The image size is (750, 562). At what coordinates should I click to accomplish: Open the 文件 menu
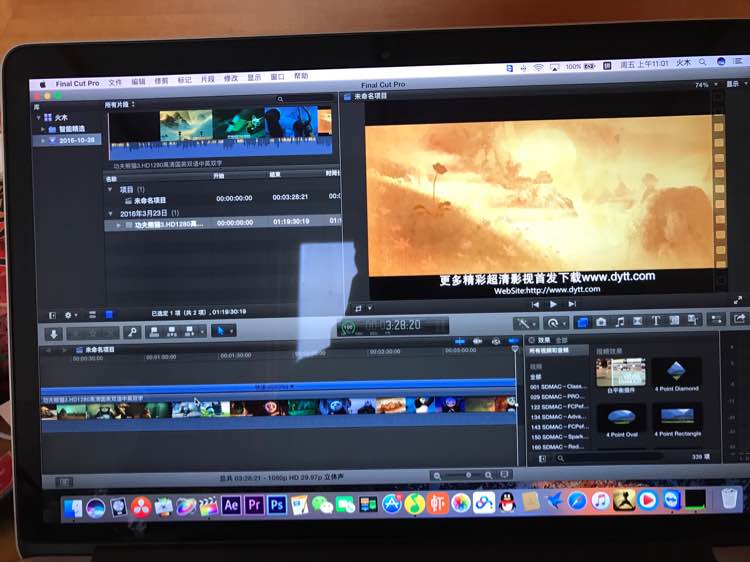click(x=115, y=83)
